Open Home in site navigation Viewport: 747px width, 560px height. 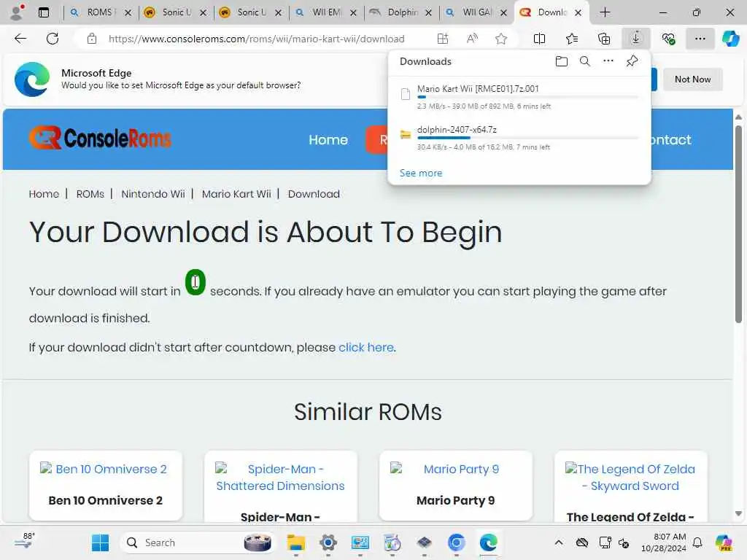click(328, 139)
